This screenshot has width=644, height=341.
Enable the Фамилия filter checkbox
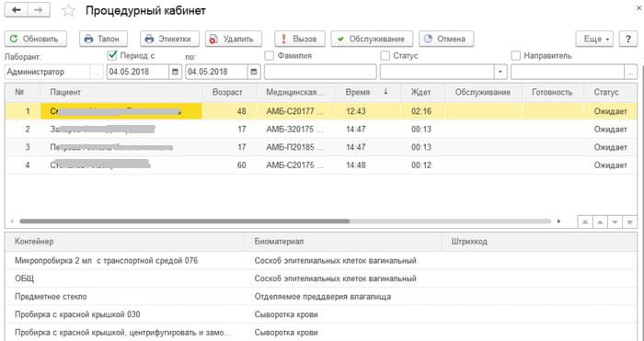(x=269, y=55)
